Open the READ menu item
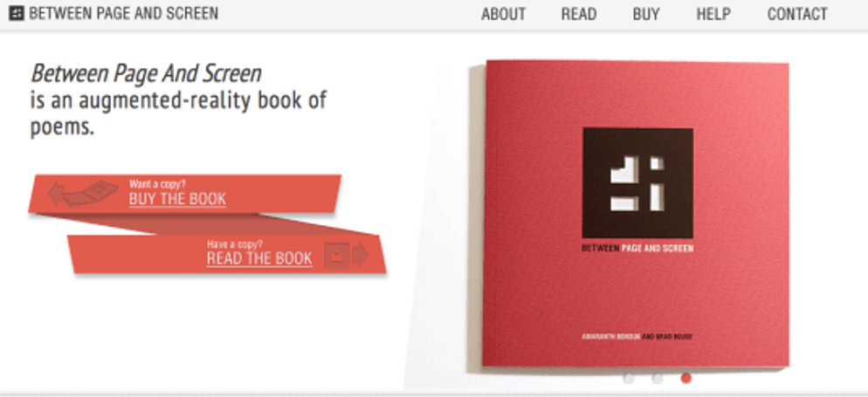 coord(578,14)
